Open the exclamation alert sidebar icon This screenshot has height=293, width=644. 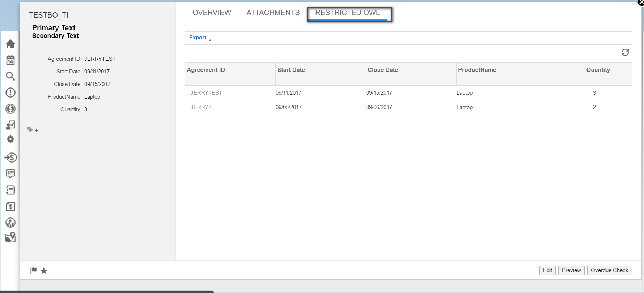click(x=10, y=92)
